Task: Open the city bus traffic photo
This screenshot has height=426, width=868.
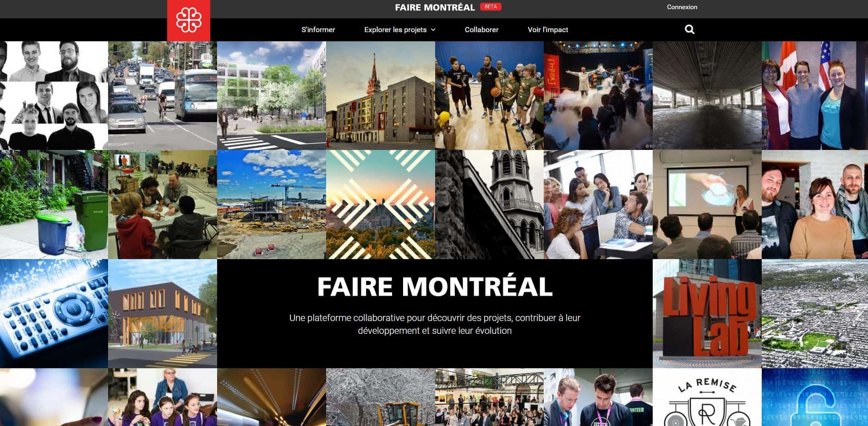Action: (x=163, y=95)
